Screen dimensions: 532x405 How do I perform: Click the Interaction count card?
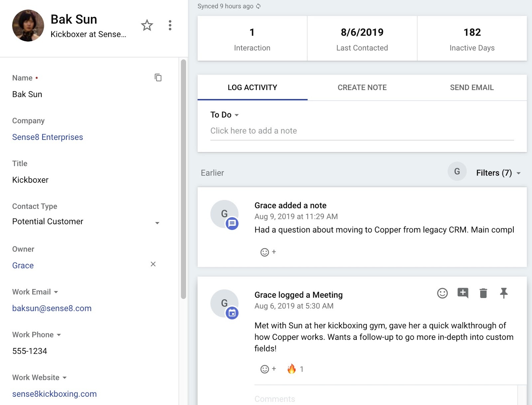point(252,39)
